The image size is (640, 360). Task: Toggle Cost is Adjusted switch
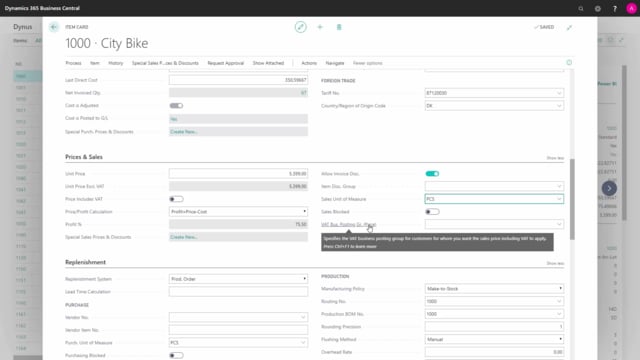pos(176,106)
